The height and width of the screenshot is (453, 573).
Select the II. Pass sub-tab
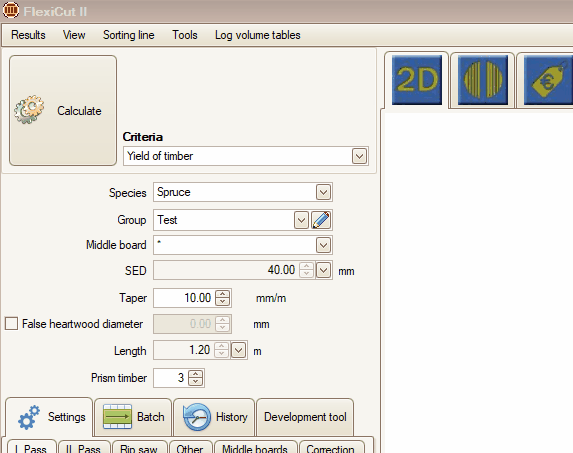84,448
